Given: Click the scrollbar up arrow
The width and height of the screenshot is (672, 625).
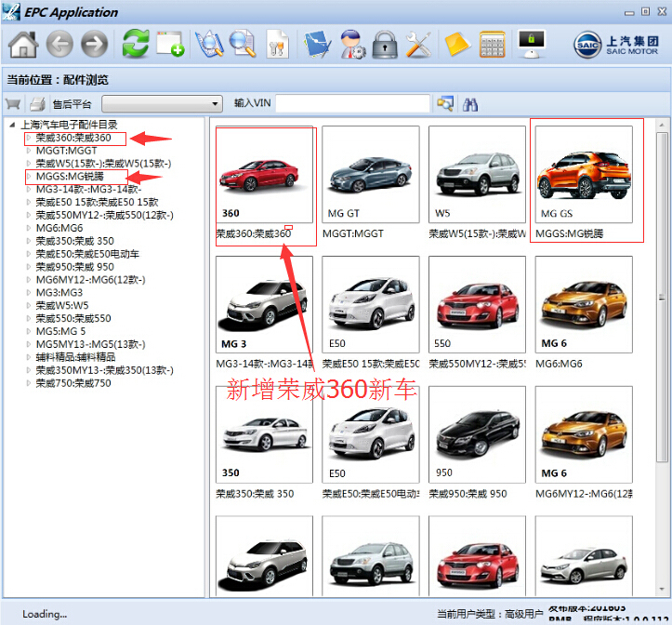Looking at the screenshot, I should [662, 125].
